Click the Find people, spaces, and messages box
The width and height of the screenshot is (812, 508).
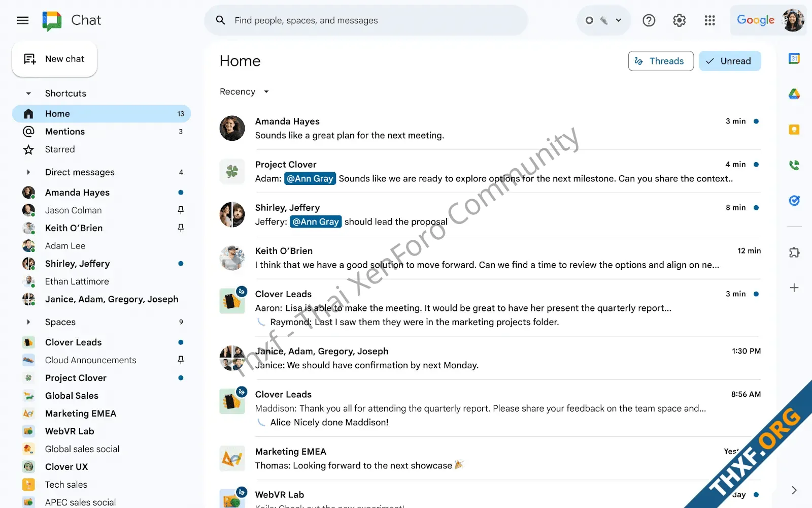coord(366,20)
